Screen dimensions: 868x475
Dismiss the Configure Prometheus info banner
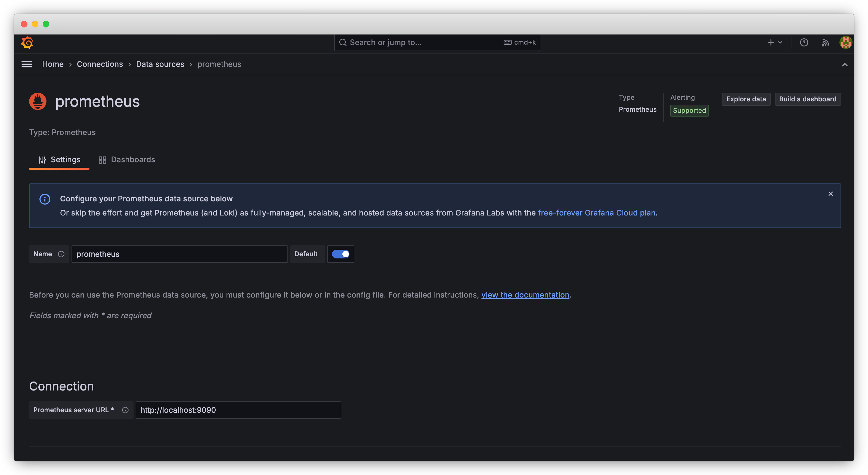(830, 194)
